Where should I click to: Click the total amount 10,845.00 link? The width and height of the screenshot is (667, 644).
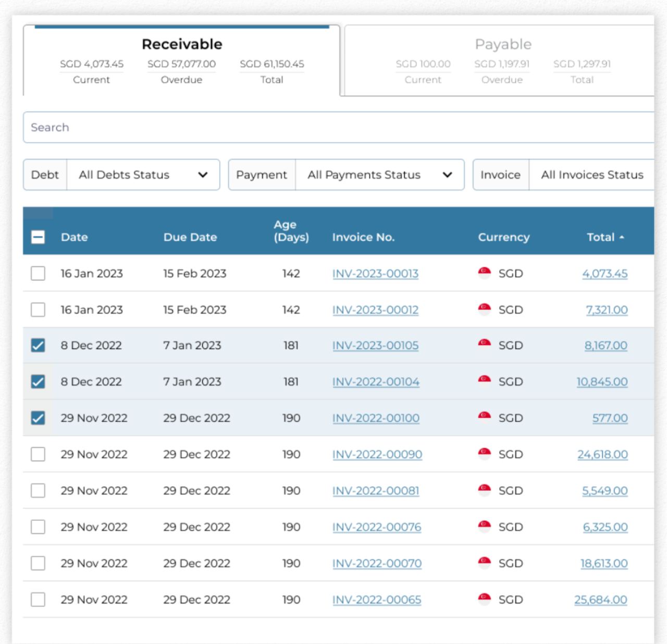602,382
